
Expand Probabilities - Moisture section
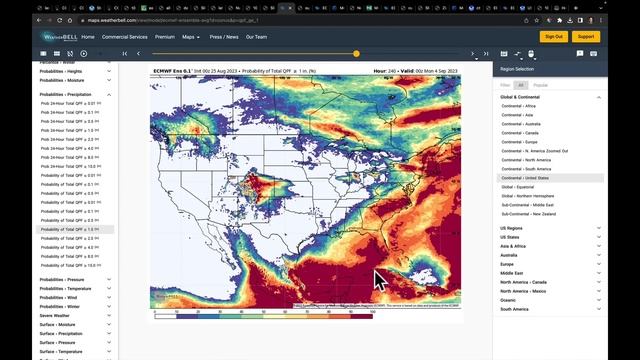point(75,80)
